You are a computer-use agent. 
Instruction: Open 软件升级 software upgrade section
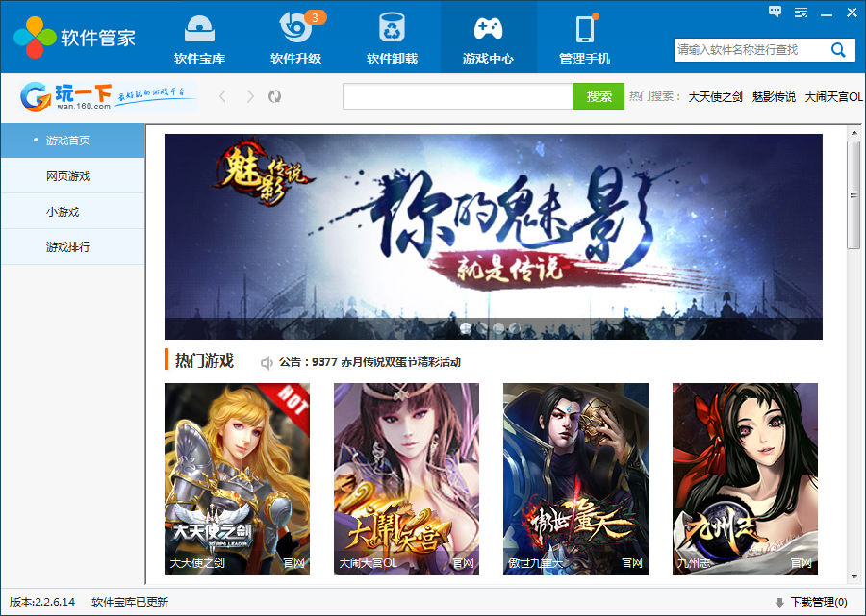(x=296, y=38)
